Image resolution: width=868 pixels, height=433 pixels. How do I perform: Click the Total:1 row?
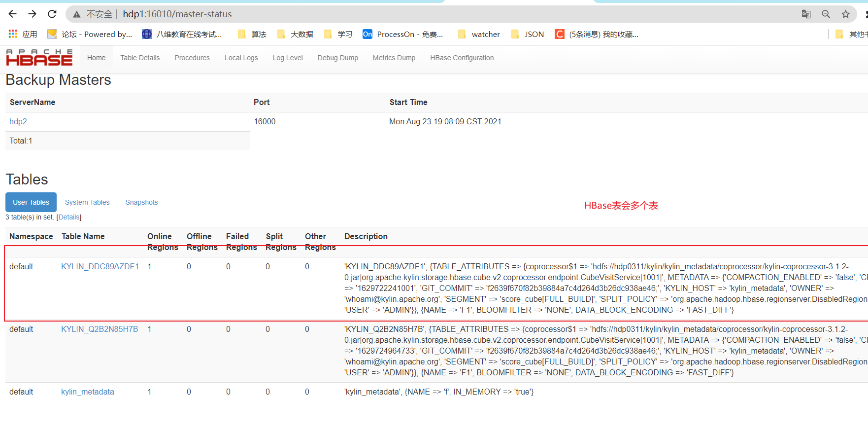[x=128, y=141]
